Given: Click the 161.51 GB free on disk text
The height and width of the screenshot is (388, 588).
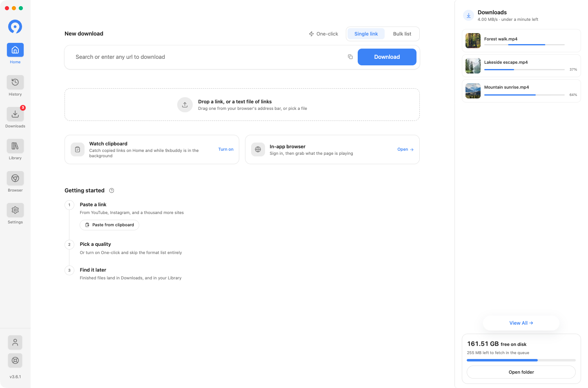Looking at the screenshot, I should click(x=497, y=344).
